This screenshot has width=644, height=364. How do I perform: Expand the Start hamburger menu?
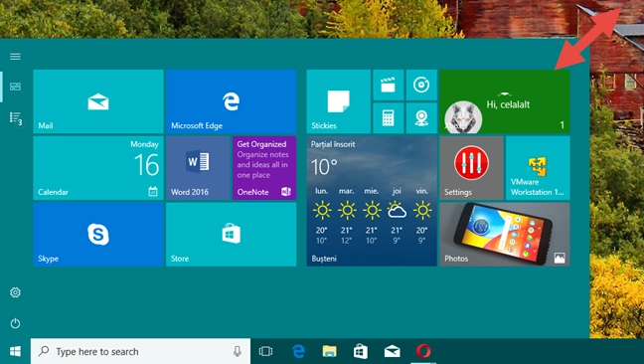point(15,57)
